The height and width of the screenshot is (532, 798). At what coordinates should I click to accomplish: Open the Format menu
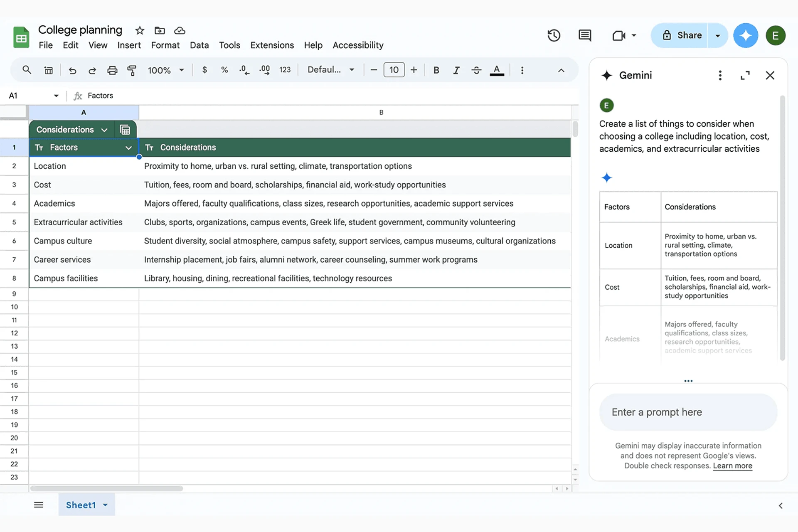point(165,45)
